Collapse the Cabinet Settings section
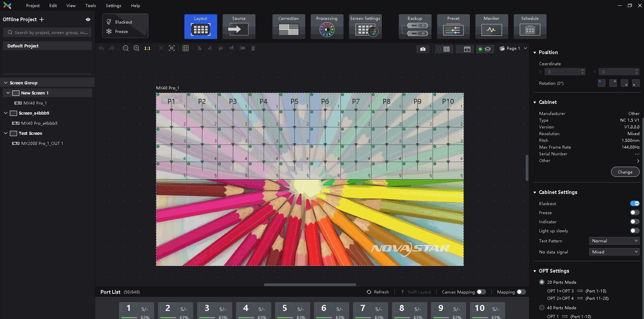644x319 pixels. pos(535,192)
